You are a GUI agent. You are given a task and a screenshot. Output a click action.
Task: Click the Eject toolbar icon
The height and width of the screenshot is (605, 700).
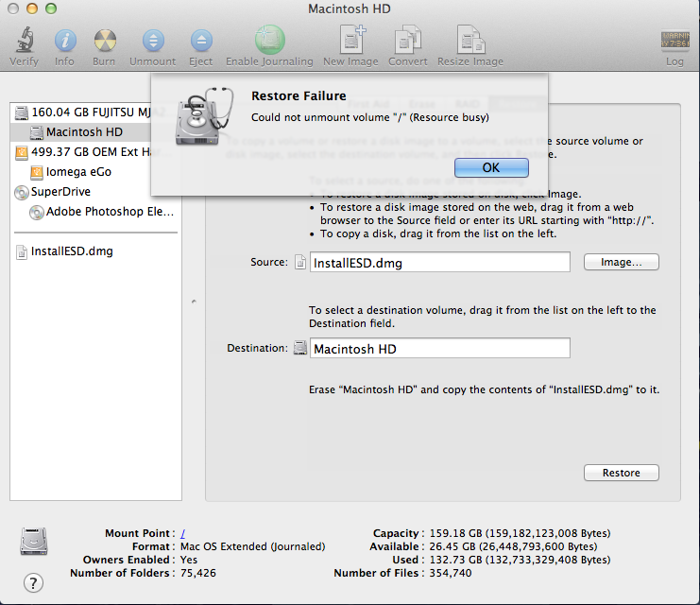(201, 41)
